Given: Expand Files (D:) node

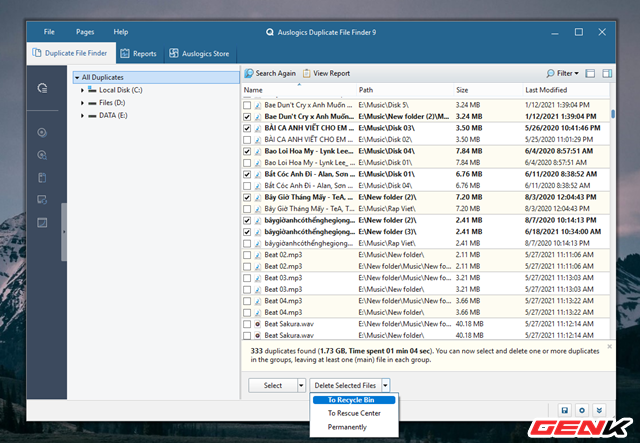Looking at the screenshot, I should pyautogui.click(x=82, y=103).
